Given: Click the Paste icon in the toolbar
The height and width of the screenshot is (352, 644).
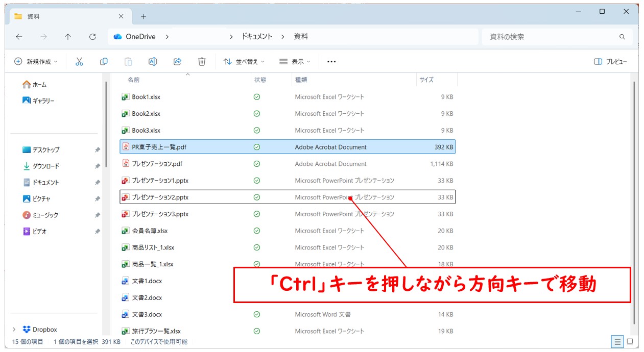Looking at the screenshot, I should pyautogui.click(x=128, y=61).
